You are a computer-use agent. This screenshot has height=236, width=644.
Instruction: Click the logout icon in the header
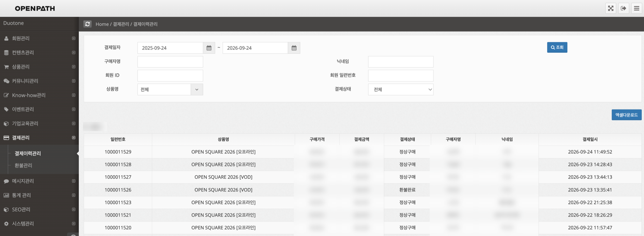[624, 8]
